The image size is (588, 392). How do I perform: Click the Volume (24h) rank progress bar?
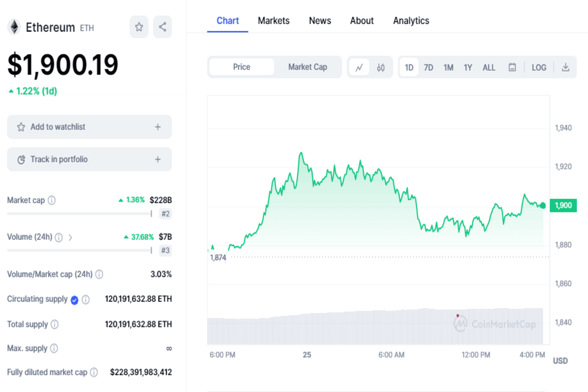80,250
